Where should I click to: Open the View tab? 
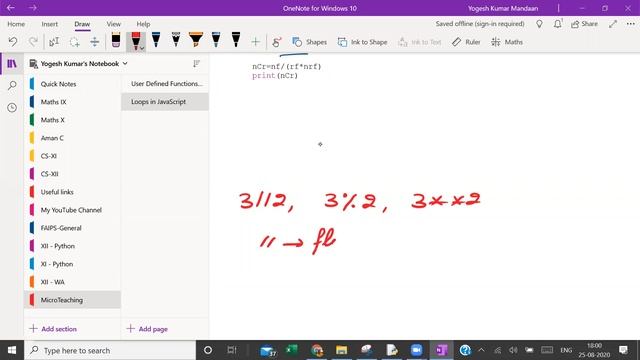113,24
